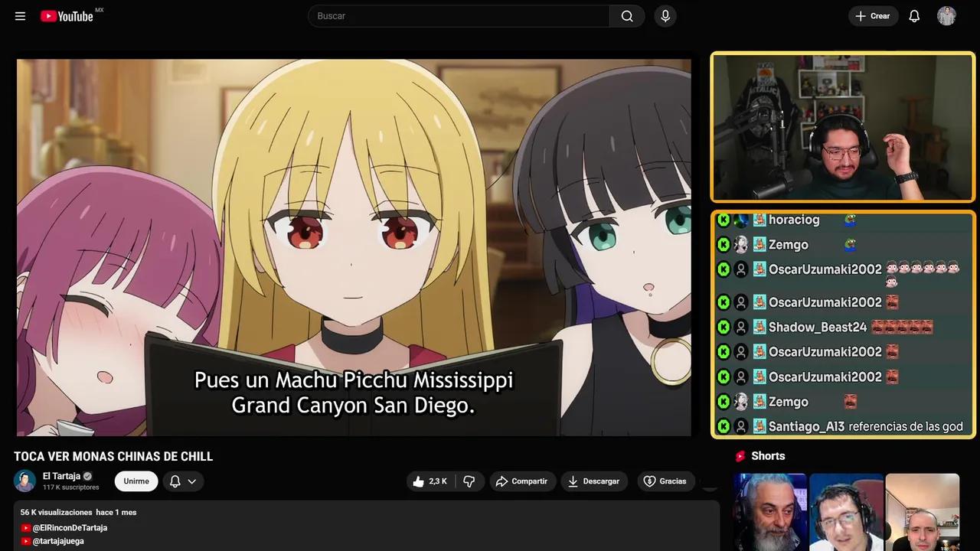
Task: Open @ElRinconDeTartaja channel link
Action: tap(70, 528)
